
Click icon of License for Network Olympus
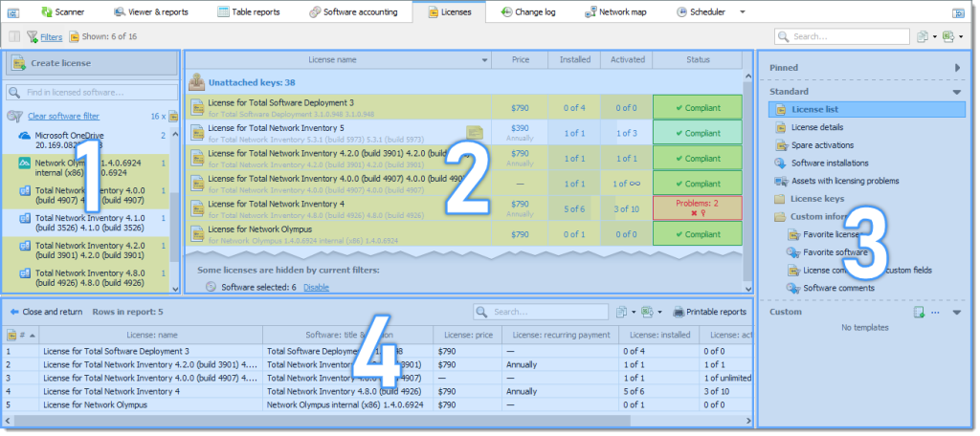click(197, 234)
